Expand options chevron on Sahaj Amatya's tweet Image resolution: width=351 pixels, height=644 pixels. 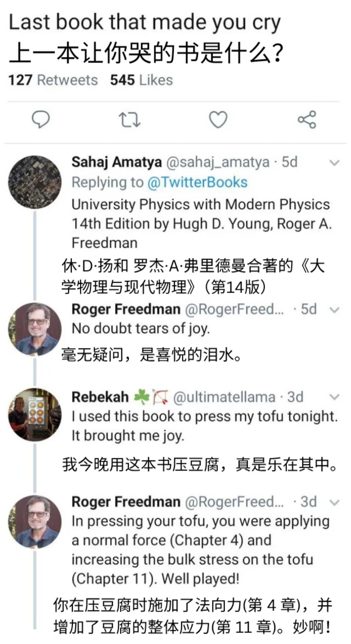[334, 162]
